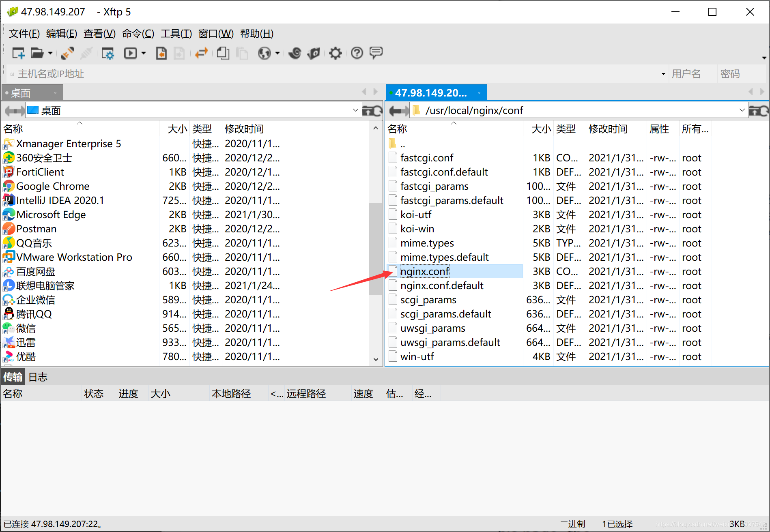770x532 pixels.
Task: Click the session Properties icon
Action: point(108,53)
